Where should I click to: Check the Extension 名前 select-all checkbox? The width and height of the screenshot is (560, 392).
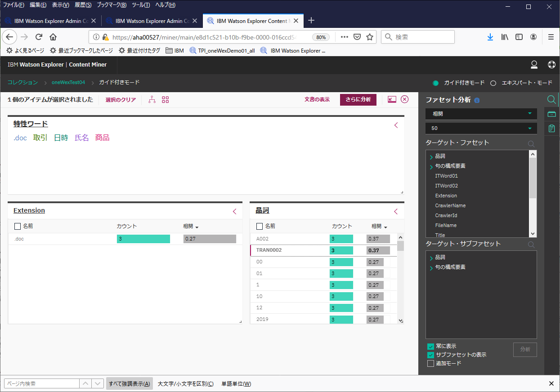coord(18,226)
